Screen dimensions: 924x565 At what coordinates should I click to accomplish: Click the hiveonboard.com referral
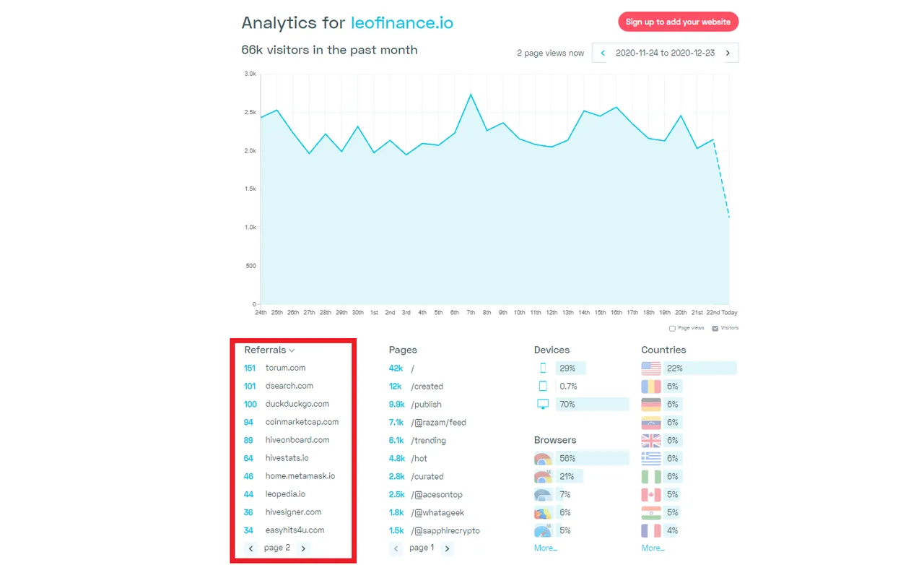point(297,440)
